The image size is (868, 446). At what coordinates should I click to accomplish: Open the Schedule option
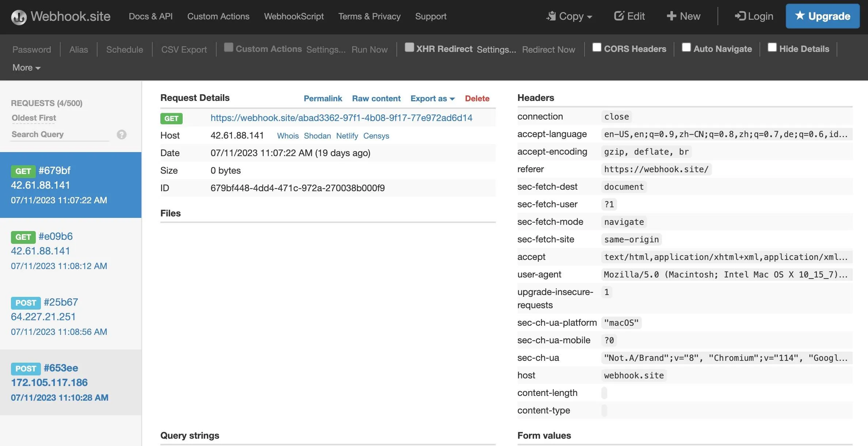125,49
